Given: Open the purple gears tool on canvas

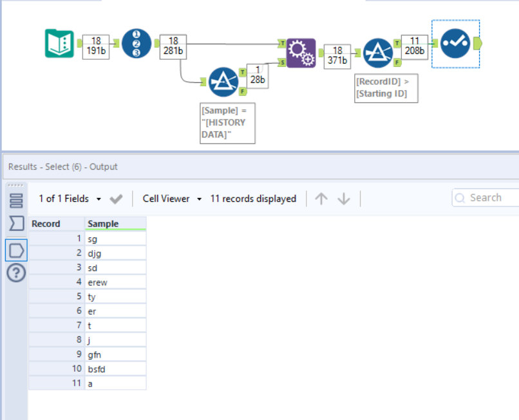Looking at the screenshot, I should pos(301,51).
